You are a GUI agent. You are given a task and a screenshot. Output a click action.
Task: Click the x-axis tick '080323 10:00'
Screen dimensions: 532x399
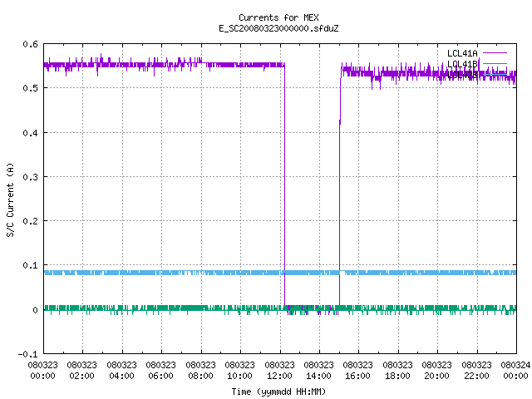[x=240, y=371]
